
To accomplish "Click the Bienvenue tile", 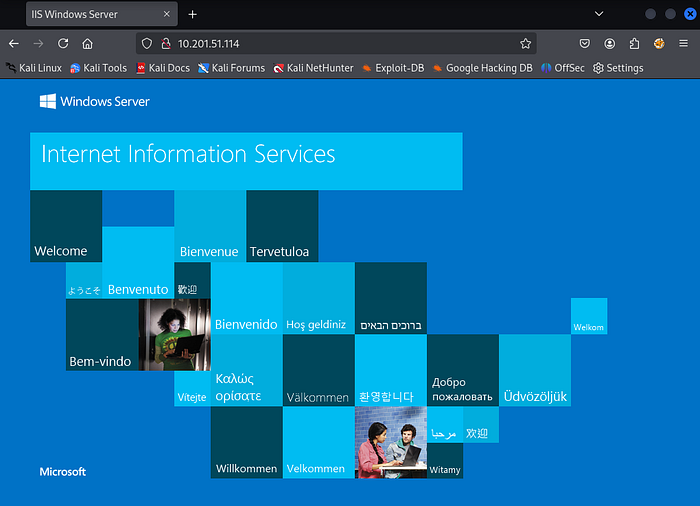I will click(x=210, y=226).
